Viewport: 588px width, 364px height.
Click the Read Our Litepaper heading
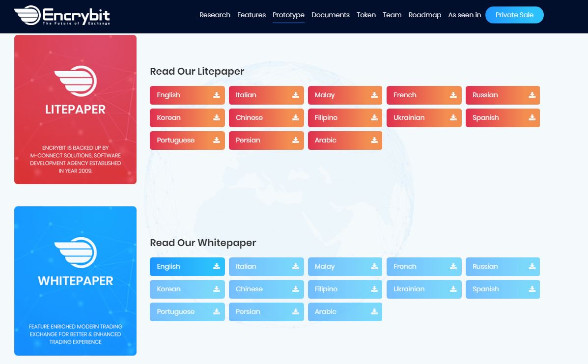[x=197, y=71]
